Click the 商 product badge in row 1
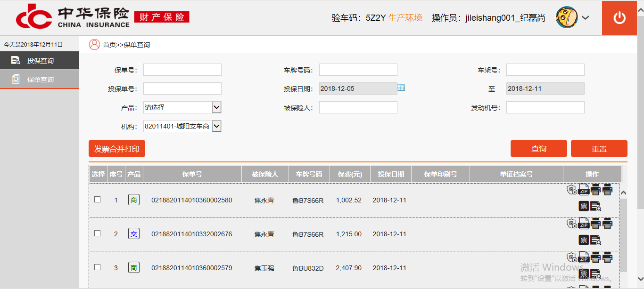Viewport: 644px width, 289px height. click(134, 200)
